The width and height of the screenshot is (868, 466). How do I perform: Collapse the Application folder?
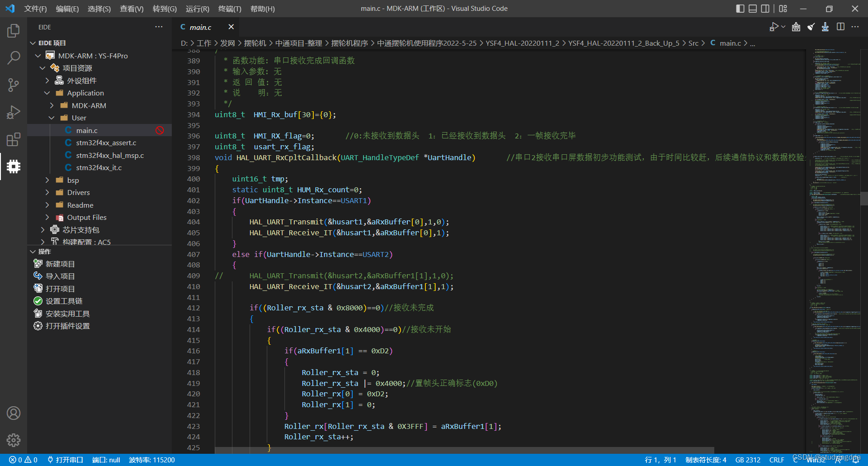click(47, 93)
